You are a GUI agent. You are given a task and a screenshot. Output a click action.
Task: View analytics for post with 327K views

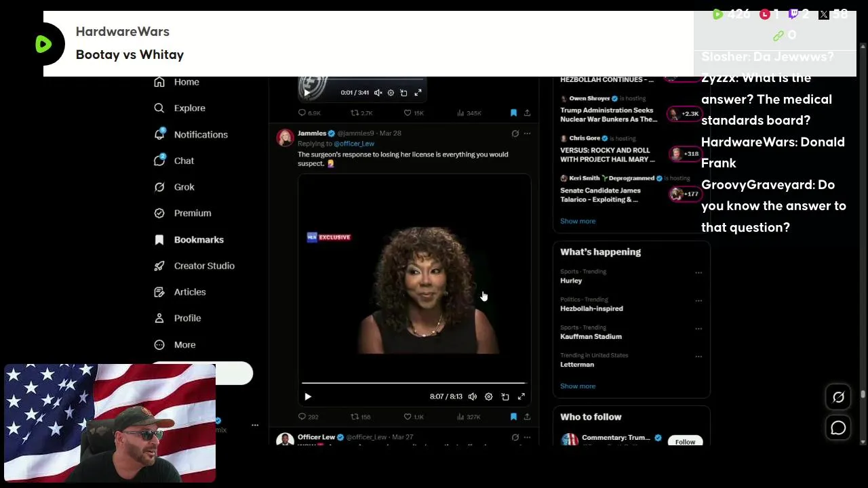469,417
